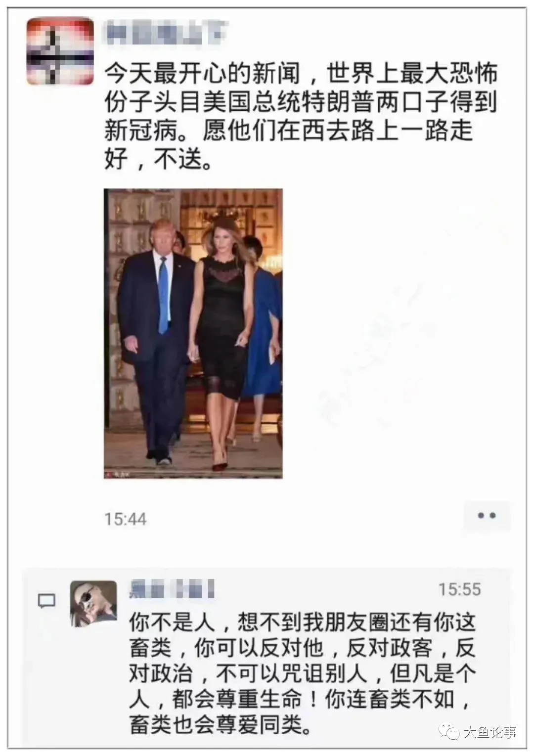This screenshot has width=534, height=756.
Task: Tap the 15:44 post timestamp
Action: click(126, 519)
